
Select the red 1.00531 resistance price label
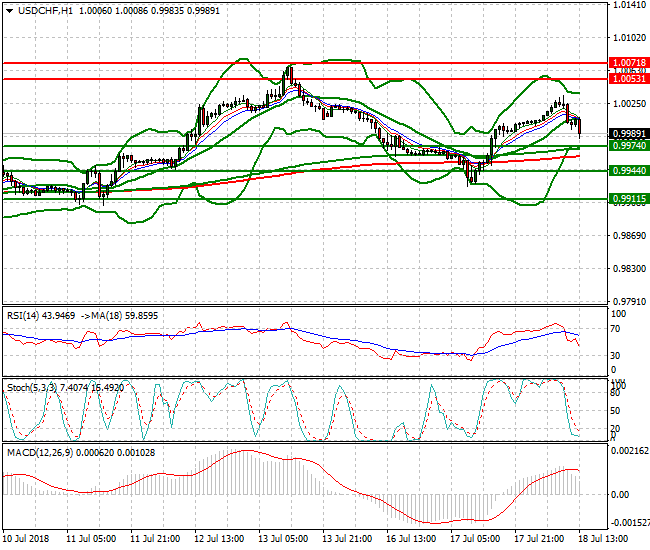(629, 79)
